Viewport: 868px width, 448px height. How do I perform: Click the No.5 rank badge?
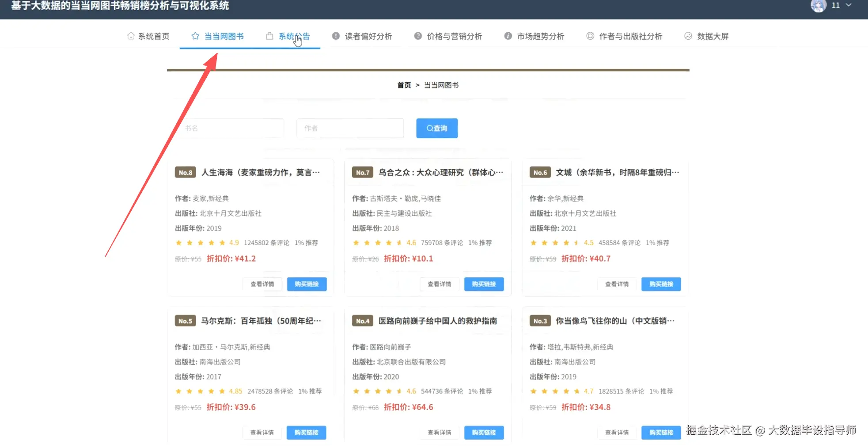click(x=186, y=321)
